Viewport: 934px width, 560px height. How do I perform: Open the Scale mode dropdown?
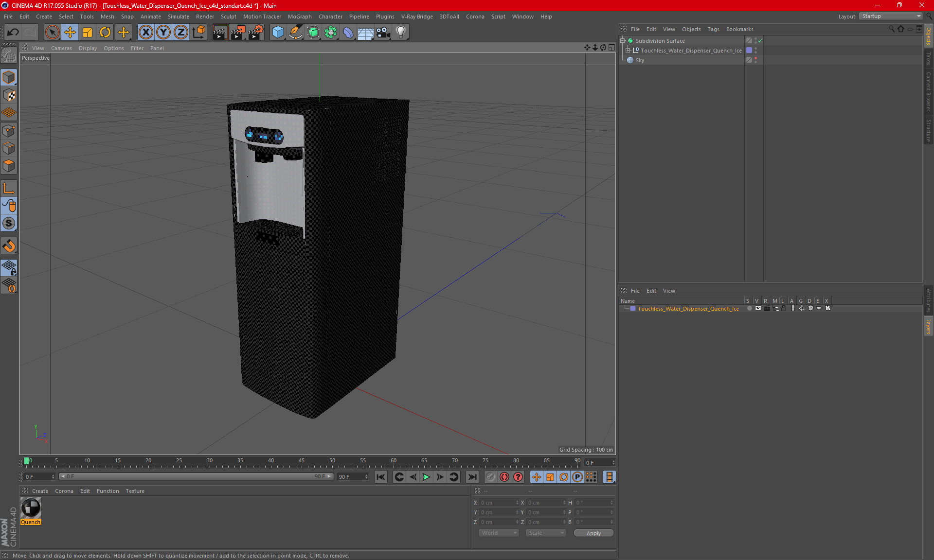click(x=546, y=533)
